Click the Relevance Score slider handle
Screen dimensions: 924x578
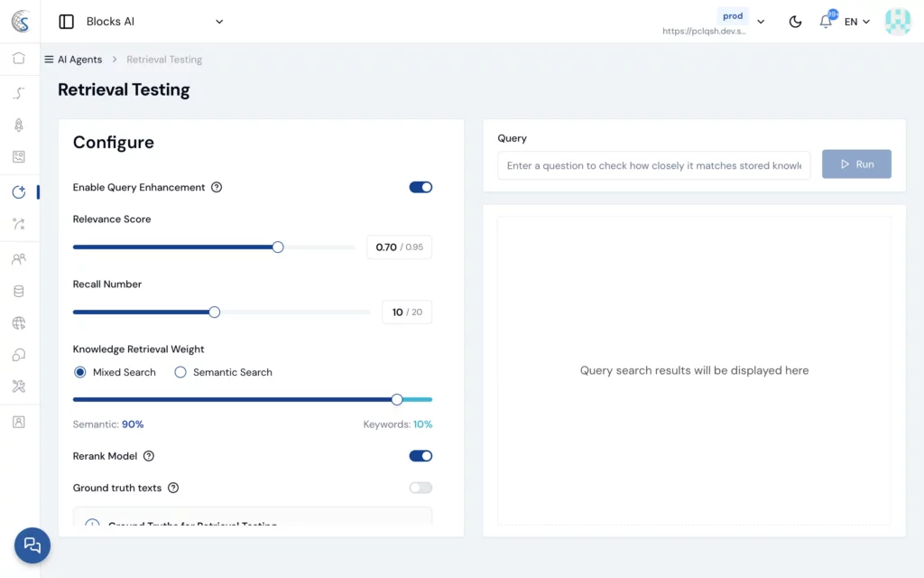pos(278,247)
